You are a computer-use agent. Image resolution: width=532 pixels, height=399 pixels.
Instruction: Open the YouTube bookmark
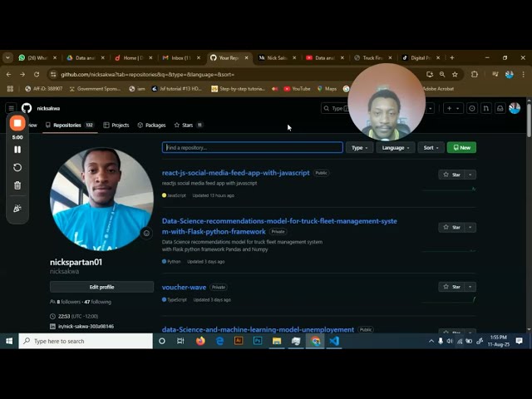coord(297,89)
